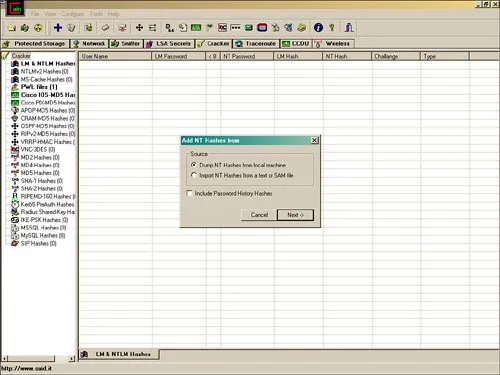Enable Include Password History Hashes checkbox
500x375 pixels.
pos(189,193)
